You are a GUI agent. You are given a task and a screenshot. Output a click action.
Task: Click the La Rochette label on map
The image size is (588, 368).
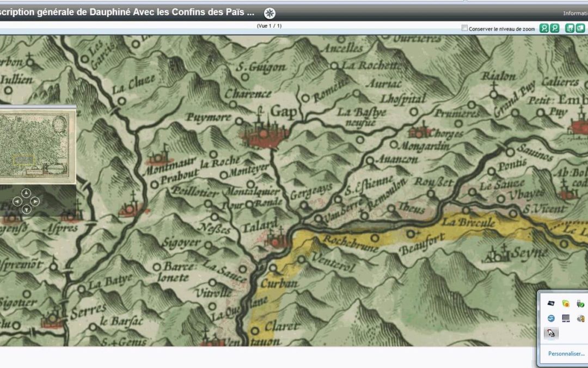click(370, 65)
